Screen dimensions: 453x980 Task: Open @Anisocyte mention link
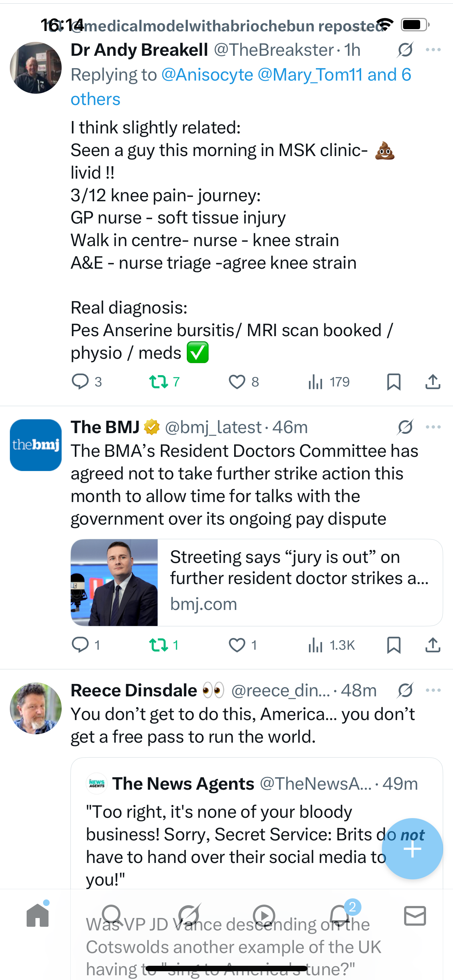(x=207, y=75)
